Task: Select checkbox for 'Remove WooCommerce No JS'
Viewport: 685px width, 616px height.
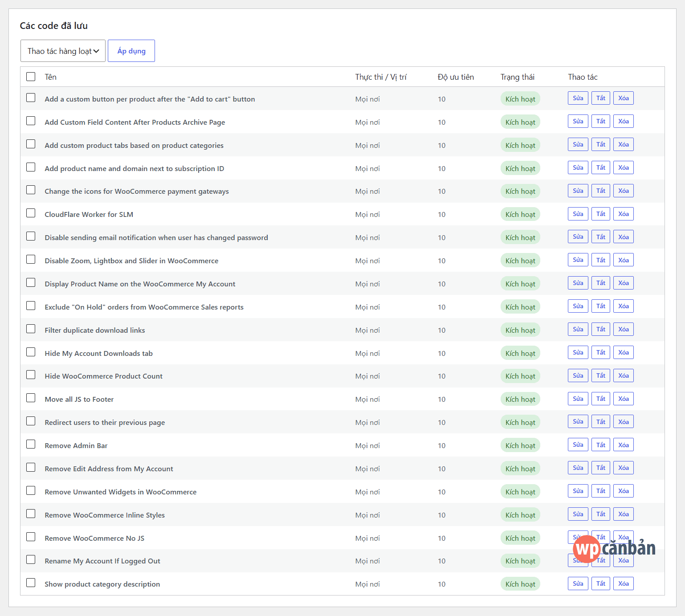Action: (31, 537)
